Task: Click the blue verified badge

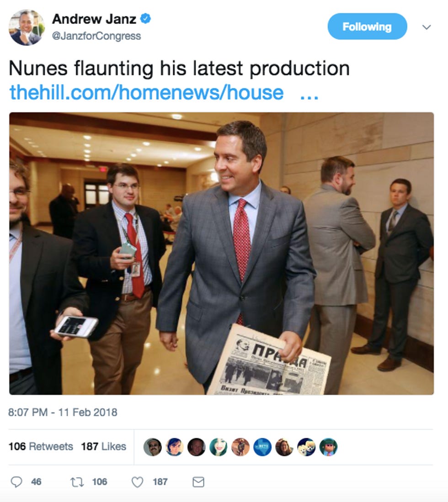Action: pos(146,19)
